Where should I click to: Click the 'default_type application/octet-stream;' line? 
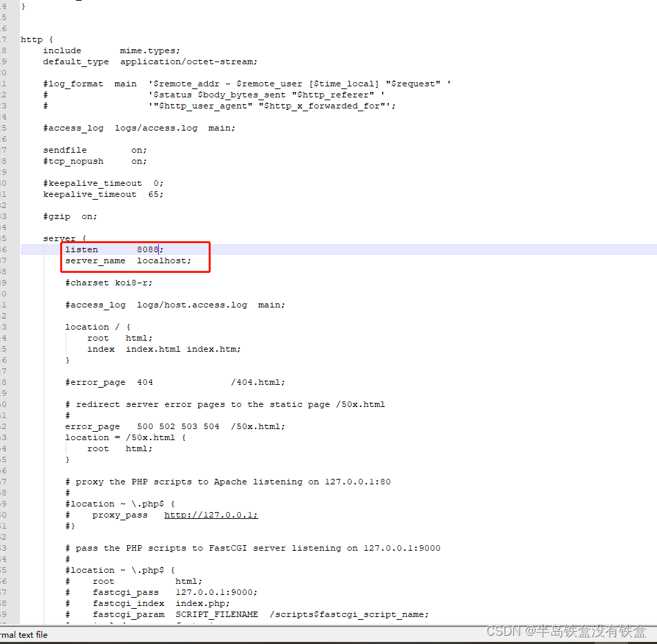[x=150, y=62]
